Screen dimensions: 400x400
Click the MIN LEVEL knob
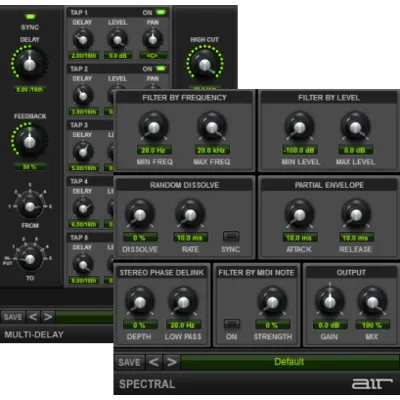pyautogui.click(x=299, y=127)
